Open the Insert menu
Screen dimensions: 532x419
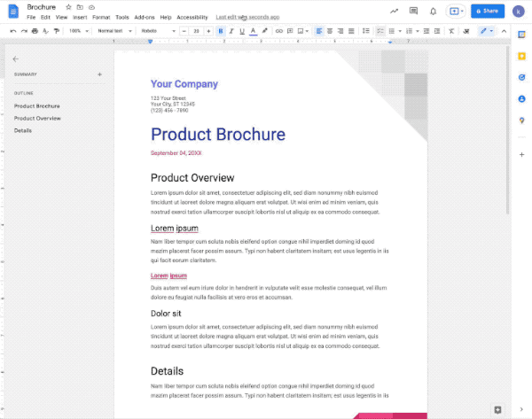pyautogui.click(x=80, y=18)
